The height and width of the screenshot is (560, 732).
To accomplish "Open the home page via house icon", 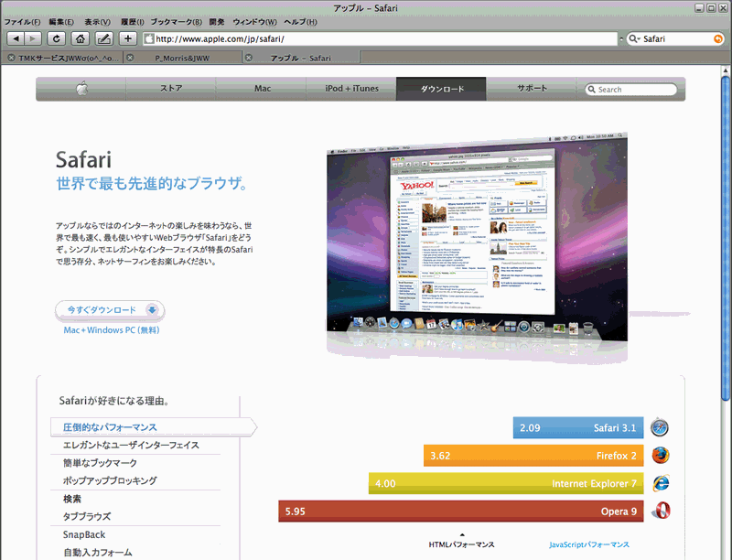I will pyautogui.click(x=81, y=38).
